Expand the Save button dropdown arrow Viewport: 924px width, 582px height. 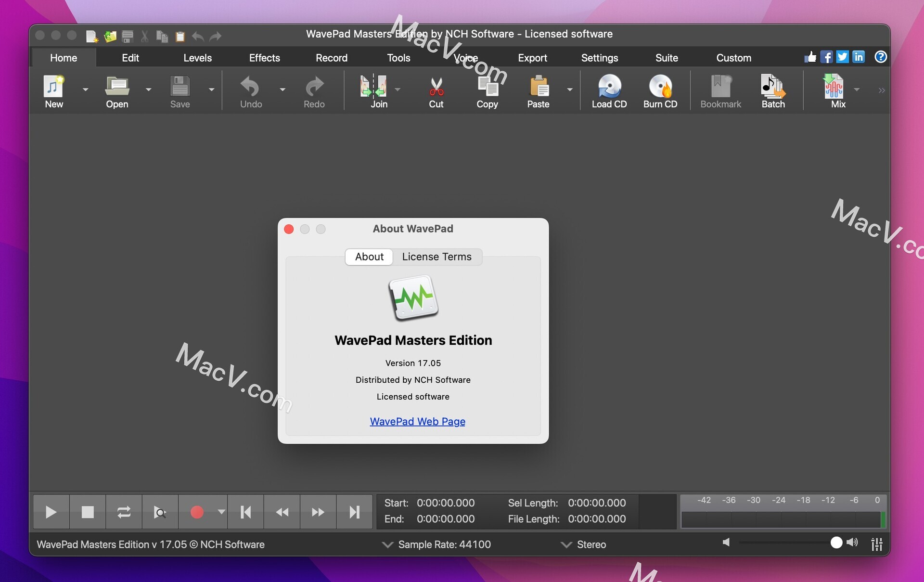pyautogui.click(x=211, y=90)
